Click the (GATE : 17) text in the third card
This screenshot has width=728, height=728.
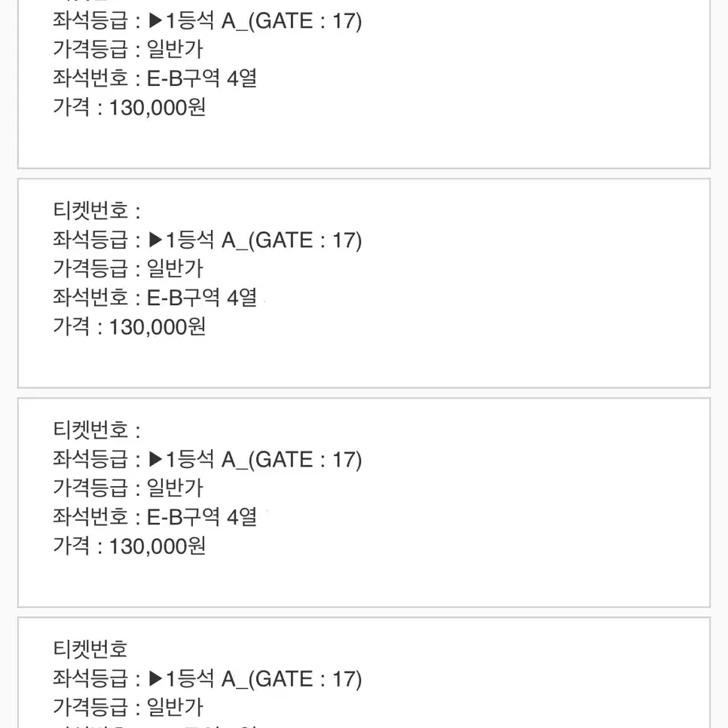tap(305, 460)
